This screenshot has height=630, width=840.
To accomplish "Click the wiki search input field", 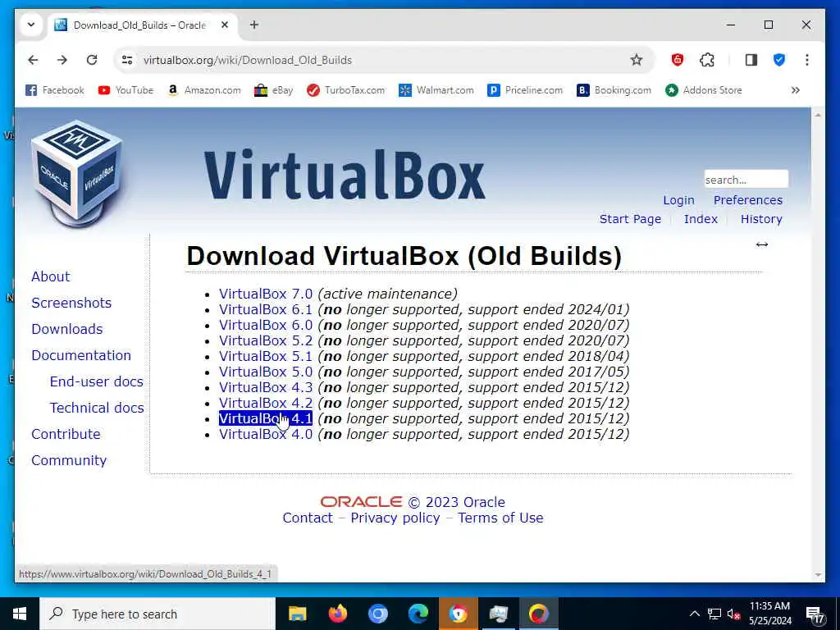I will click(746, 180).
